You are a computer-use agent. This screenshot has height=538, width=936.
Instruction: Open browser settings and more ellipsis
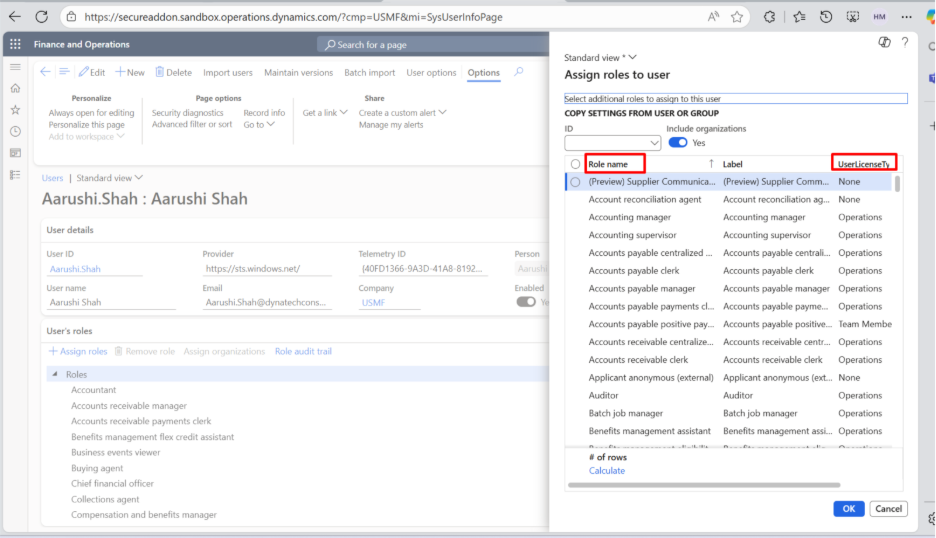pos(906,17)
